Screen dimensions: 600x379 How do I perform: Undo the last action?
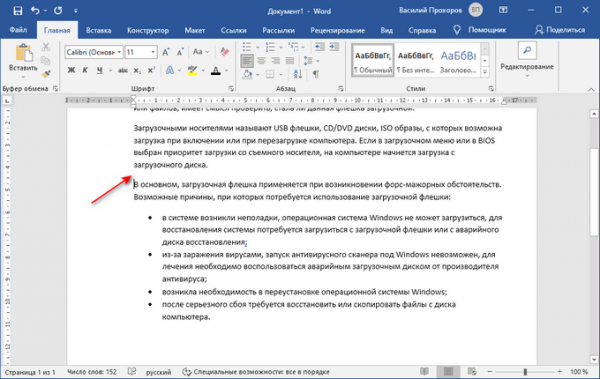tap(35, 11)
